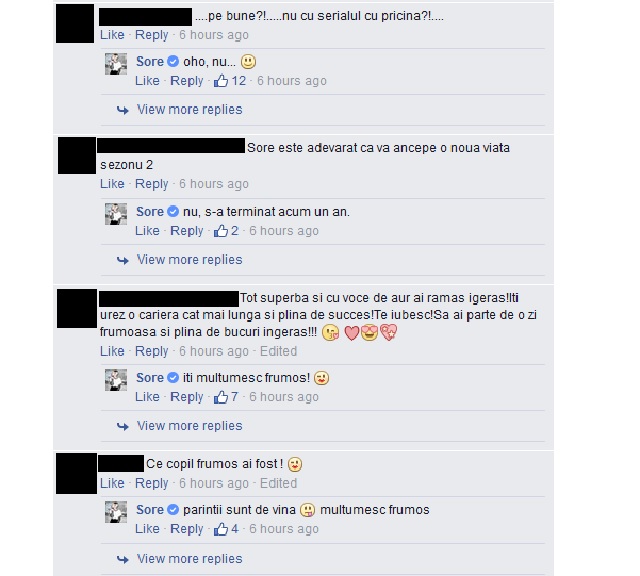Click '6 hours ago' timestamp on 'Ce copil frumos' comment
The image size is (640, 576).
pos(214,483)
